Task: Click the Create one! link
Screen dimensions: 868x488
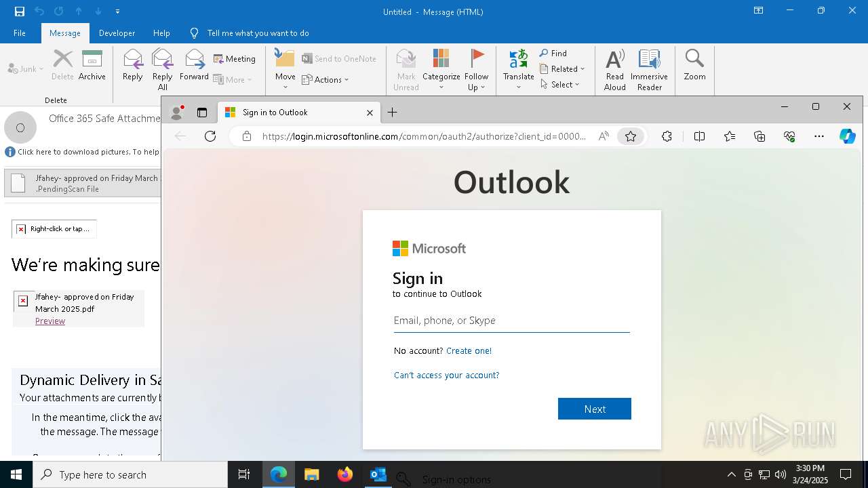Action: coord(469,350)
